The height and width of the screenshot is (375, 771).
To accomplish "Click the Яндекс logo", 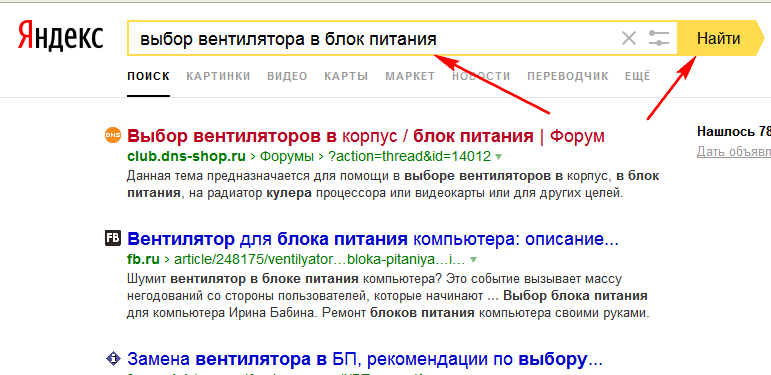I will coord(60,36).
